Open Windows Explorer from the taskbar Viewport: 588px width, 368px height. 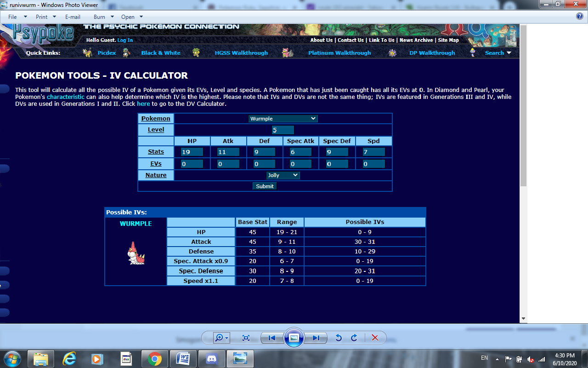tap(41, 359)
